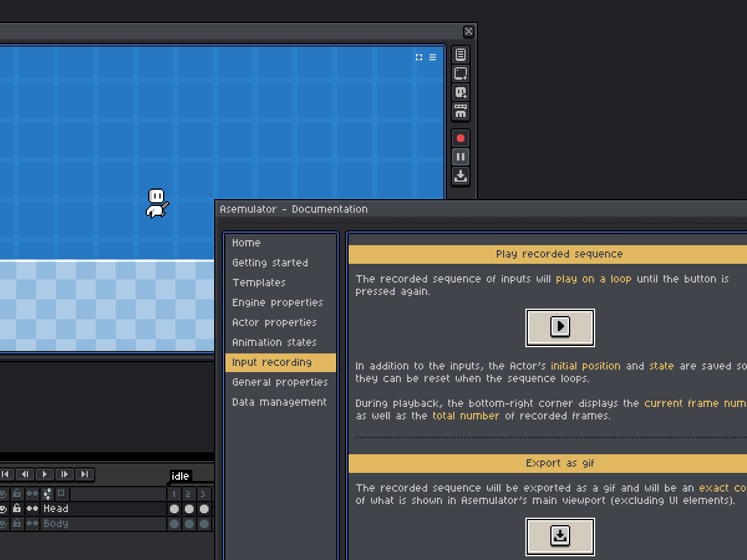Click highlighted 'play on a loop' text

coord(593,279)
